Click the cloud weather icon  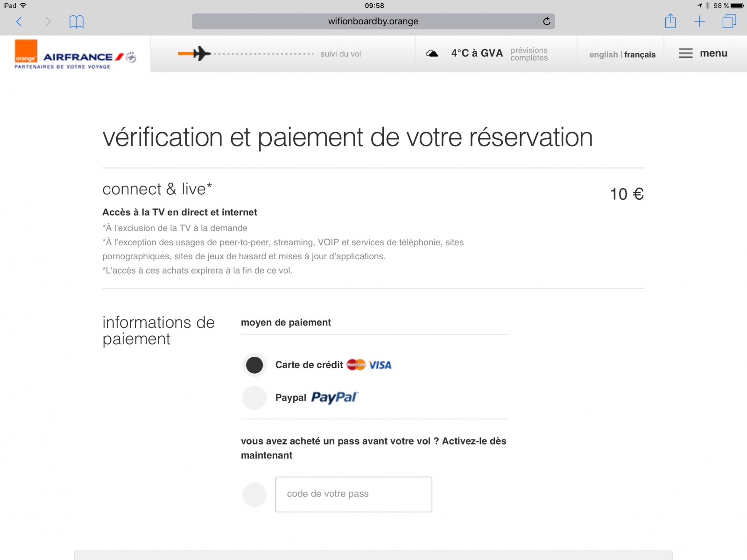pyautogui.click(x=432, y=54)
